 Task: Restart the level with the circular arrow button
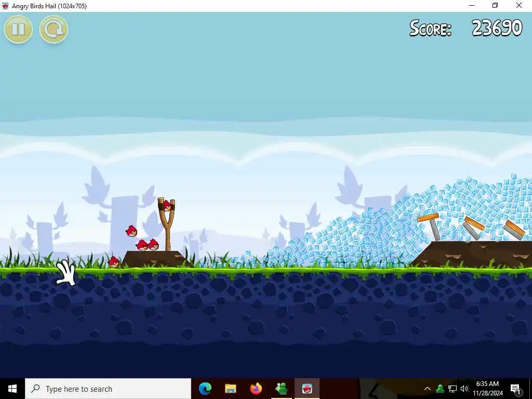[54, 29]
